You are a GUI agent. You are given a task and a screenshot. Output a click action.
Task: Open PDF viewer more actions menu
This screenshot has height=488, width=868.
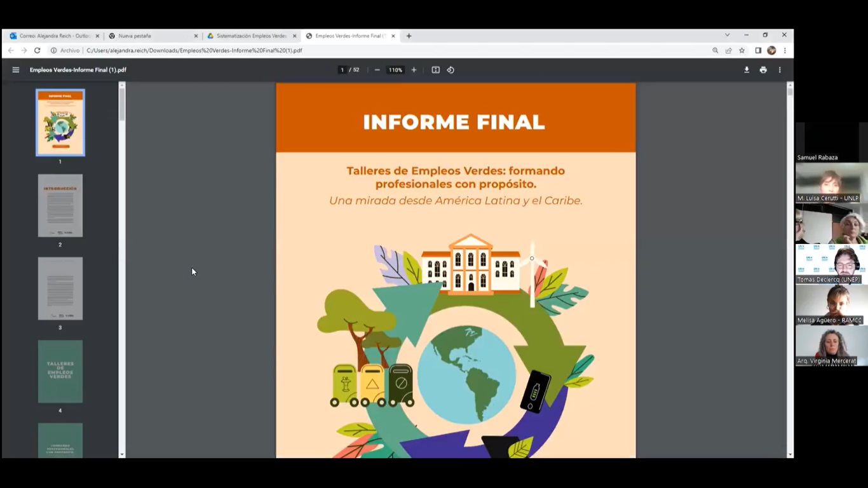[x=780, y=70]
